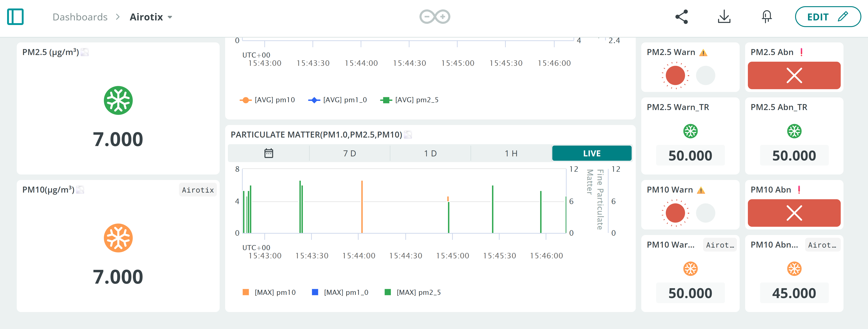Toggle the PM10 Abn red switch
Image resolution: width=868 pixels, height=329 pixels.
794,213
